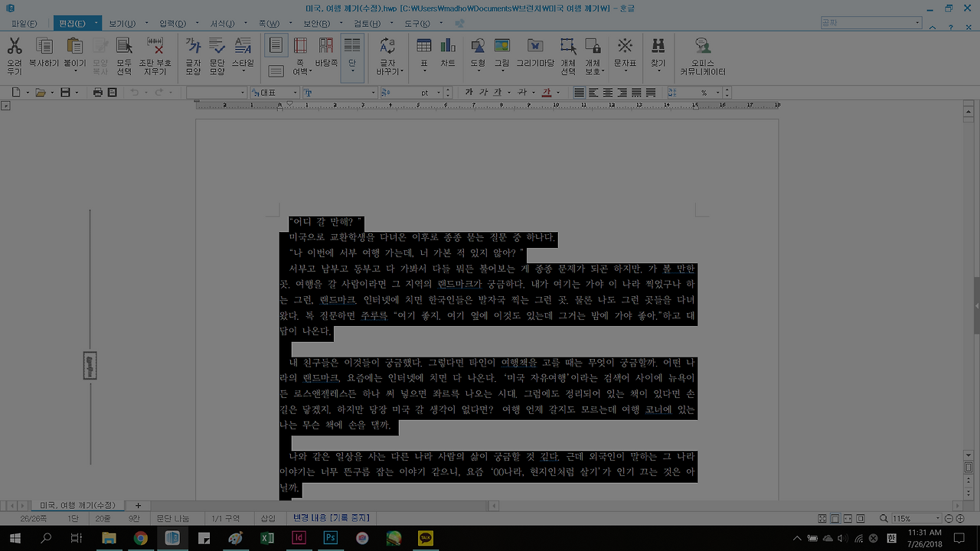Open 문단 모양 paragraph format
The width and height of the screenshot is (980, 551).
[x=217, y=46]
